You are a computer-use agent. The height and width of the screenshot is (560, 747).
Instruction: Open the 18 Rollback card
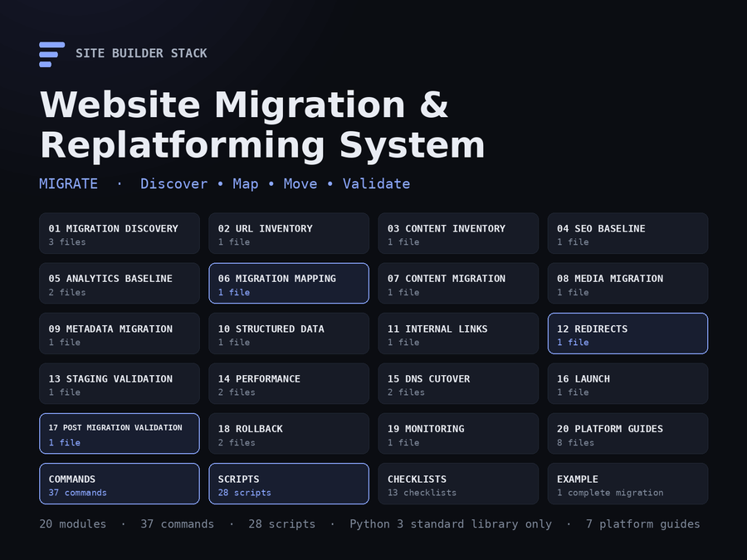(x=289, y=433)
